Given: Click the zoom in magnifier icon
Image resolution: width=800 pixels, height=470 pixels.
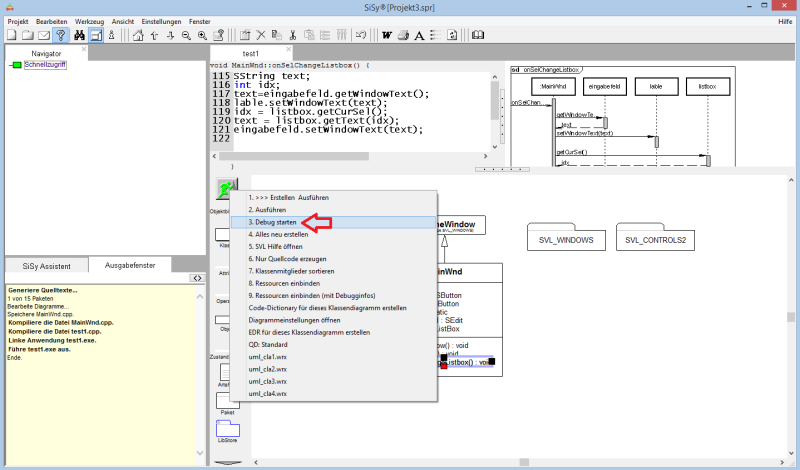Looking at the screenshot, I should (x=203, y=36).
